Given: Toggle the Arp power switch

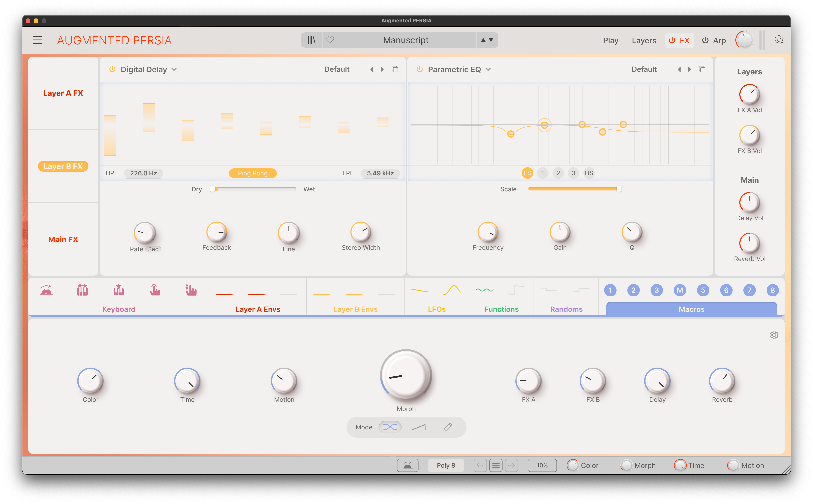Looking at the screenshot, I should (x=705, y=40).
